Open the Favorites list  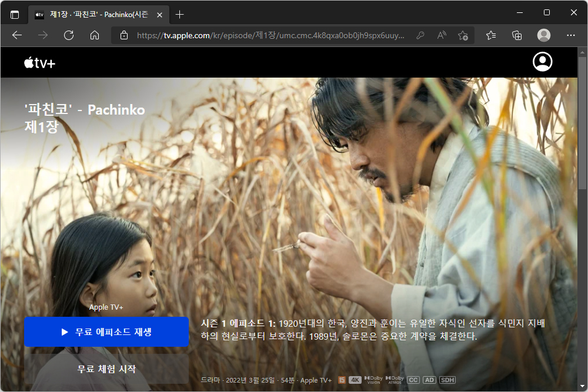point(491,35)
